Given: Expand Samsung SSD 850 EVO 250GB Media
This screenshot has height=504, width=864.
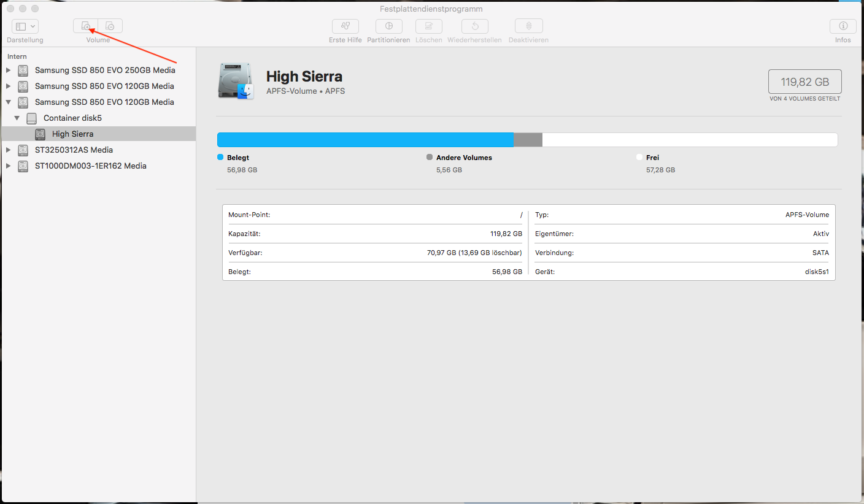Looking at the screenshot, I should click(8, 70).
